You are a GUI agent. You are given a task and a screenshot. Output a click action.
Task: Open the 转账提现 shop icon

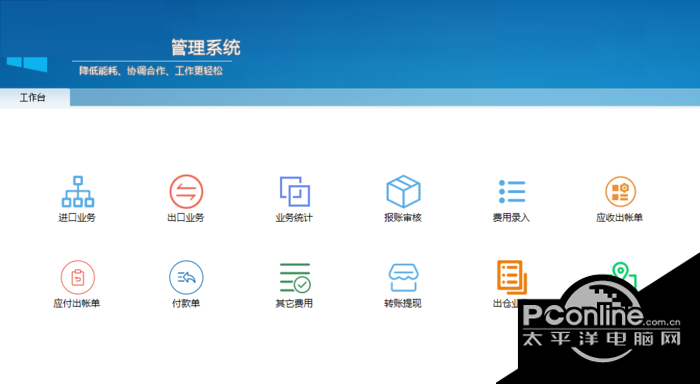[x=403, y=277]
